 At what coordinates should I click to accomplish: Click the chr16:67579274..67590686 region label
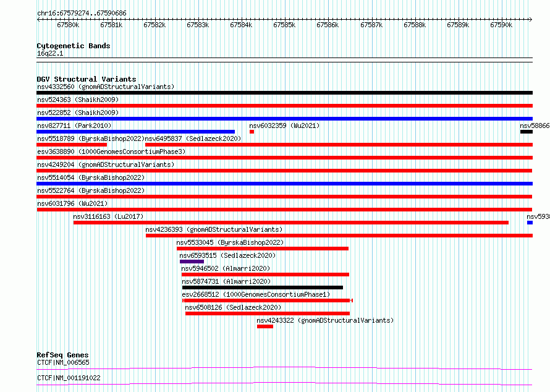point(82,14)
